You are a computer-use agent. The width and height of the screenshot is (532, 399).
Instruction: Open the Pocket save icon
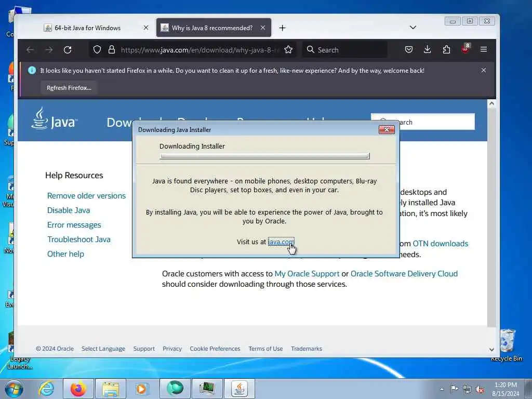click(409, 50)
